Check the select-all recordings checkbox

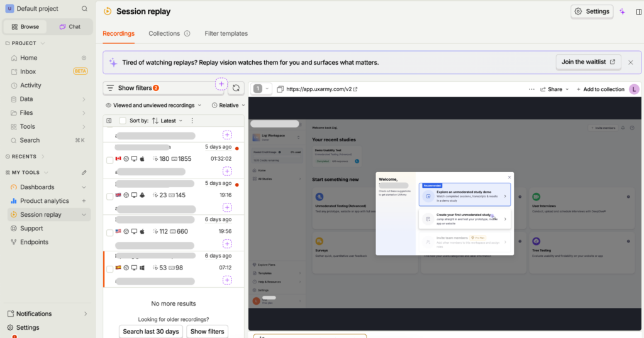[123, 121]
